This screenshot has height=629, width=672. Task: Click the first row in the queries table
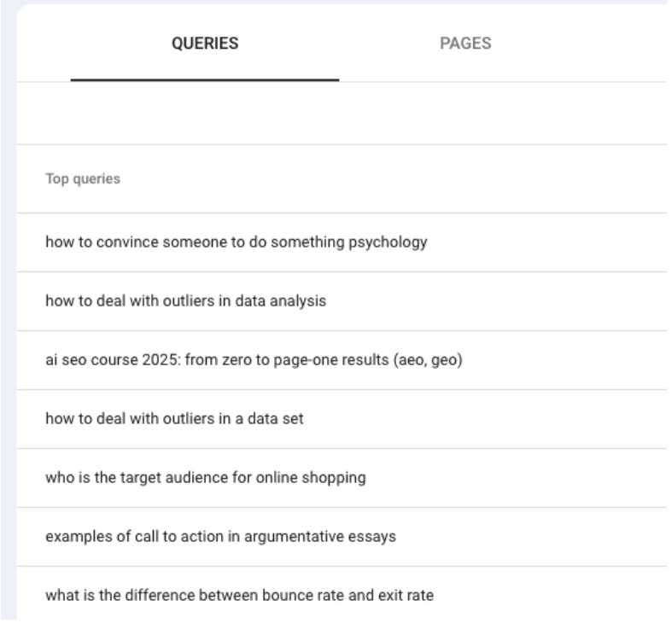coord(236,242)
